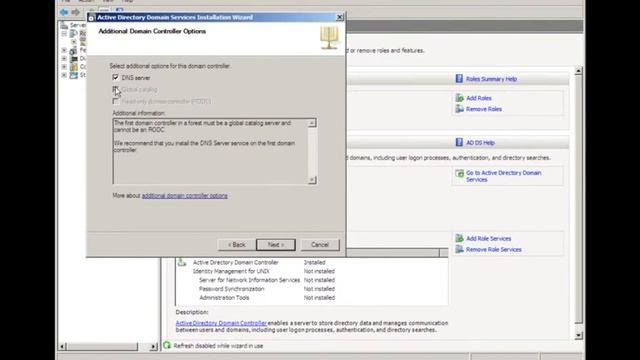Click the Roles Summary Help icon
The width and height of the screenshot is (640, 360).
click(x=459, y=78)
